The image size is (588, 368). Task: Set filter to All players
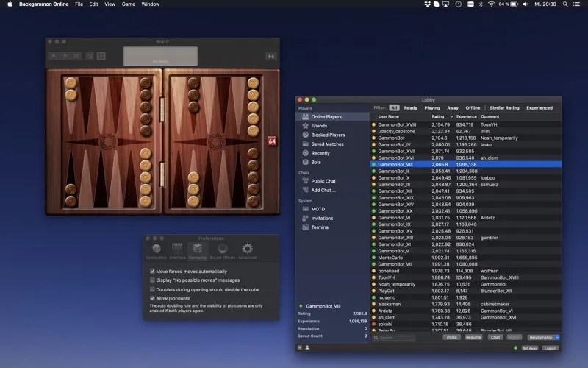point(394,107)
